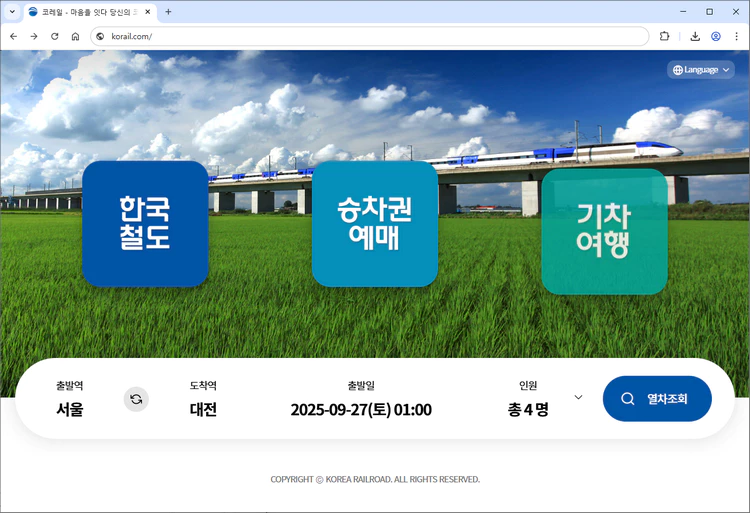The width and height of the screenshot is (750, 513).
Task: Open the 한국철도 blue tile
Action: (x=145, y=224)
